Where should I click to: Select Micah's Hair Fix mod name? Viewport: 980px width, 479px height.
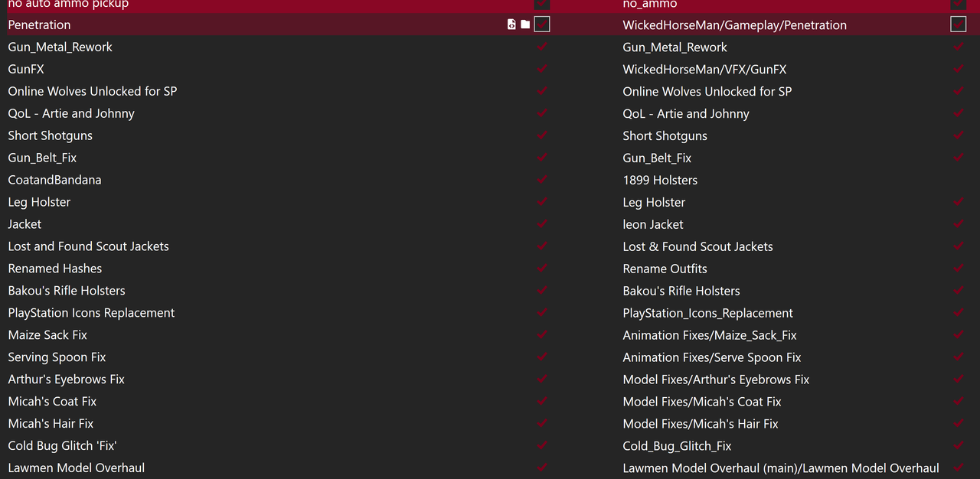tap(51, 424)
